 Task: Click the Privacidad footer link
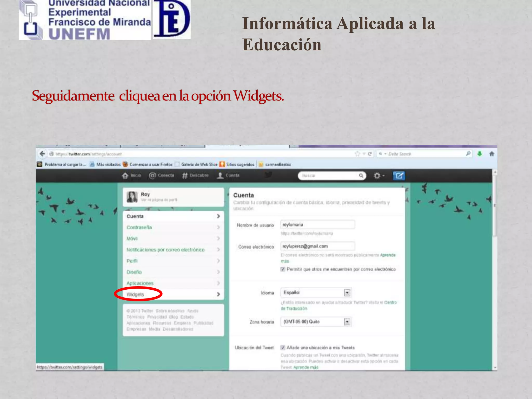click(x=157, y=317)
